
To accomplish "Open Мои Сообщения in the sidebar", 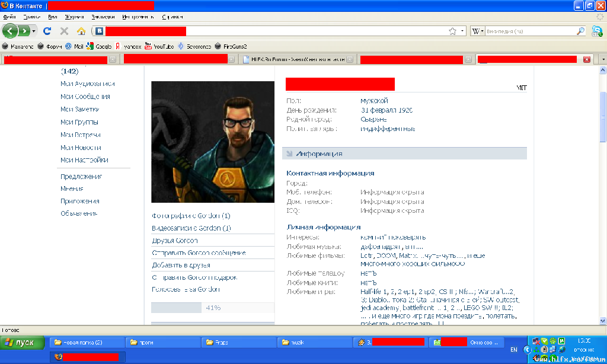I will pos(85,97).
